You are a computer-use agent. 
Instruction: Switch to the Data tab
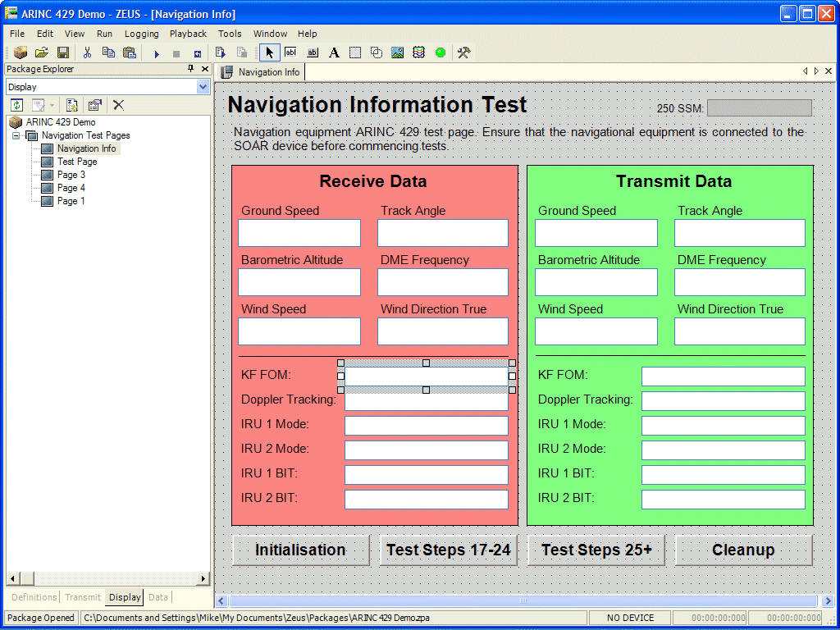[x=158, y=597]
